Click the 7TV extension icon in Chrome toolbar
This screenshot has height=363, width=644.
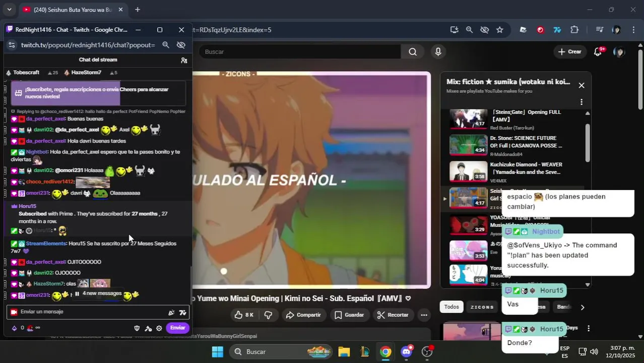click(x=557, y=30)
